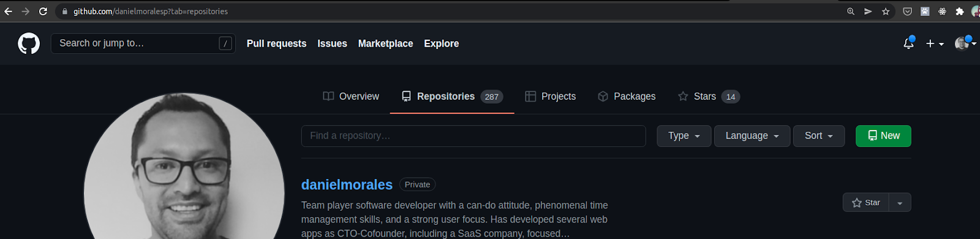Expand the Star lists dropdown arrow
This screenshot has height=239, width=980.
pyautogui.click(x=900, y=202)
